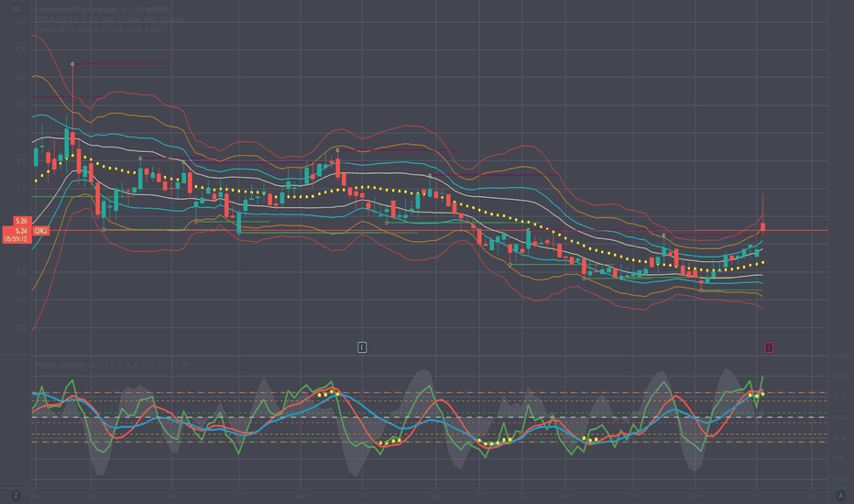Viewport: 854px width, 504px height.
Task: Click the Z timezone button
Action: (16, 495)
